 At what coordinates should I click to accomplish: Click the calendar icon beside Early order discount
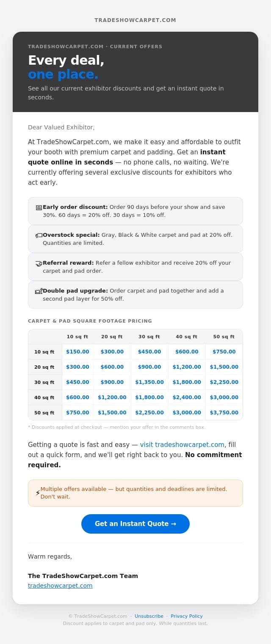pos(39,208)
